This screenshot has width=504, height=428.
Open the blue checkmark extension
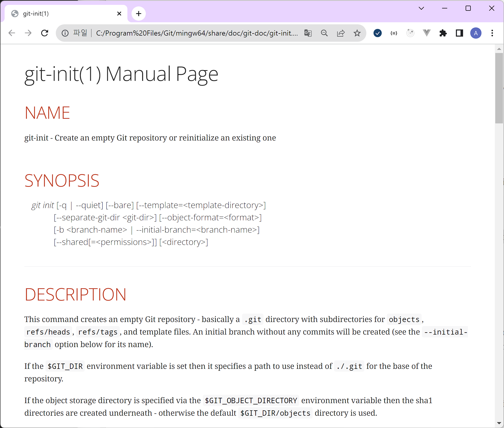click(377, 33)
